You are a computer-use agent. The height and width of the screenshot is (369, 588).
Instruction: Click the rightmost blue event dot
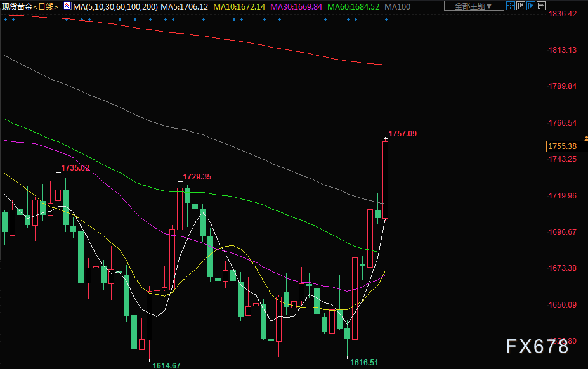pyautogui.click(x=386, y=19)
